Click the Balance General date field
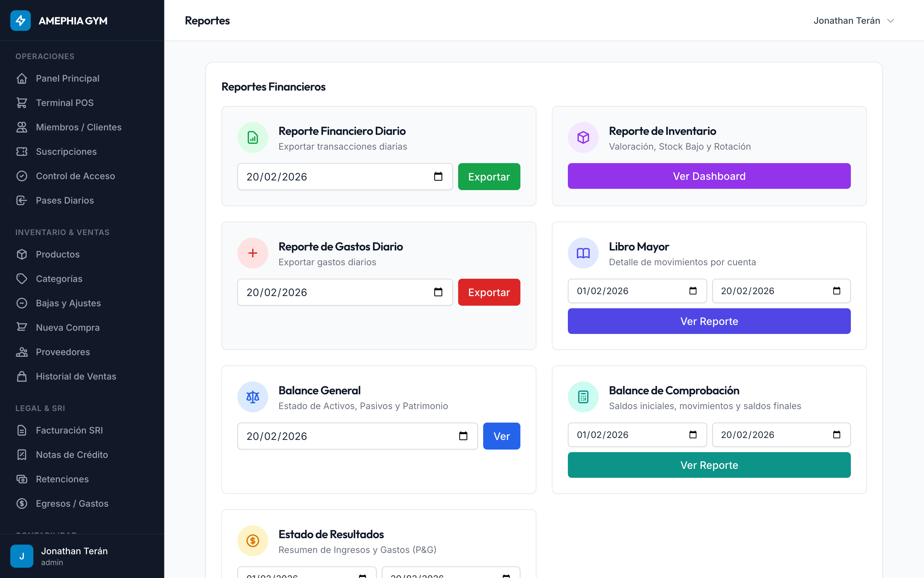This screenshot has width=924, height=578. pos(357,436)
